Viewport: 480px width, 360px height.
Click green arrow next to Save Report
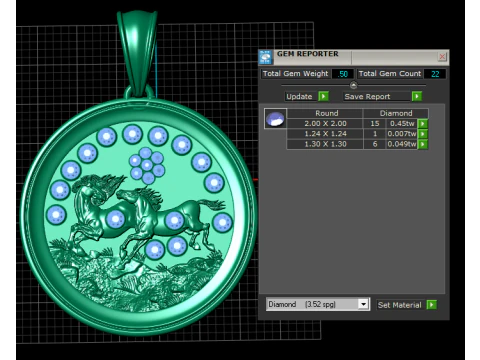pyautogui.click(x=417, y=96)
